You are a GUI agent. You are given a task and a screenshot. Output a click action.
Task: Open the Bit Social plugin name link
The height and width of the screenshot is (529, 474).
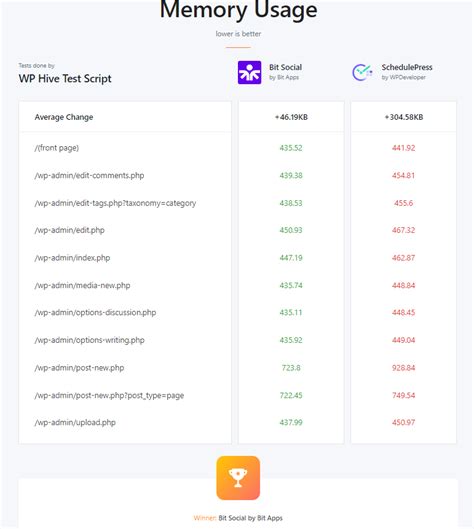[285, 67]
